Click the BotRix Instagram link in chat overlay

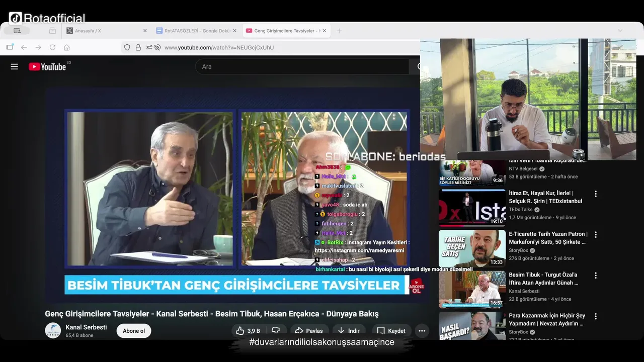tap(359, 250)
